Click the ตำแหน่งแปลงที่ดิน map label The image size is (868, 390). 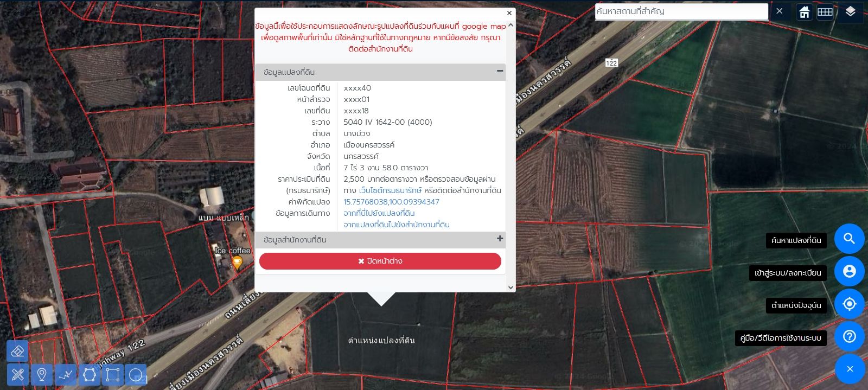click(381, 341)
